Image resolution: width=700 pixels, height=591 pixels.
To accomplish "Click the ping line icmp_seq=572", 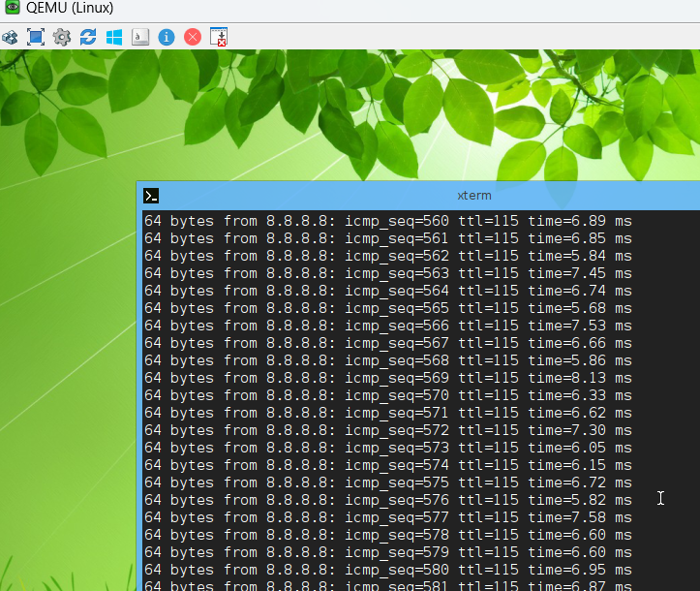I will click(388, 430).
